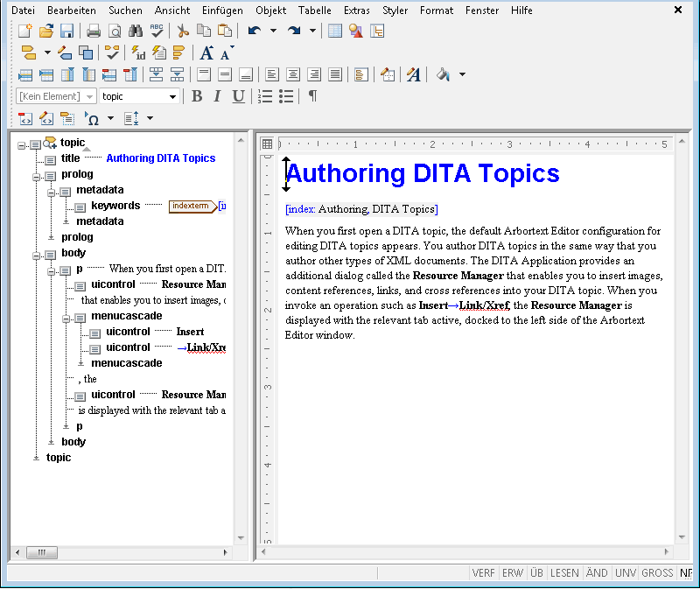Save the document with the diskette icon

(x=67, y=31)
